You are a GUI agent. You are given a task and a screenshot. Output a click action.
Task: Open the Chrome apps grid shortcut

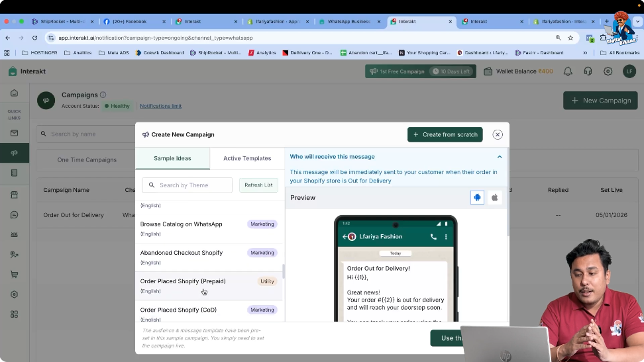click(x=7, y=52)
